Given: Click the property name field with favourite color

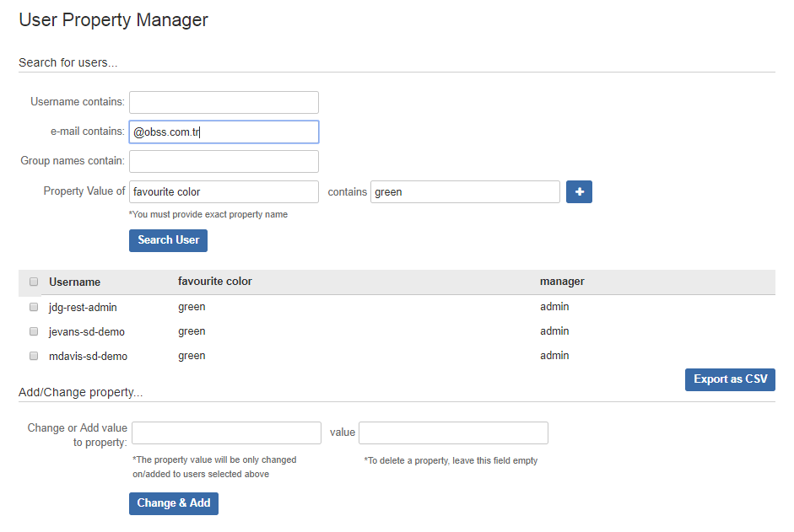Looking at the screenshot, I should coord(224,192).
